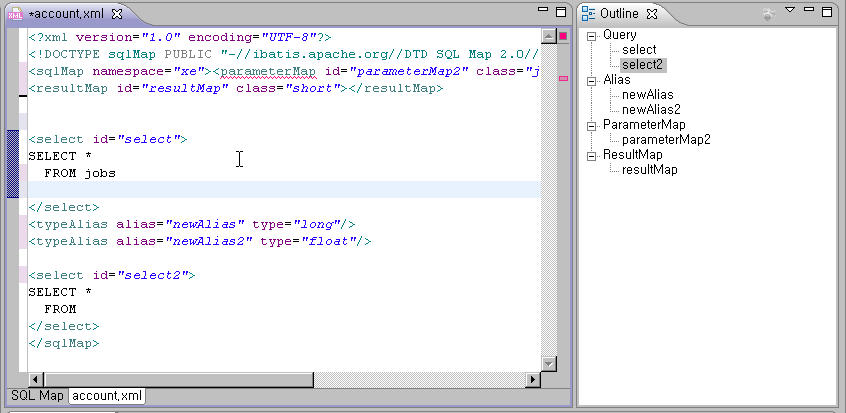Collapse the Alias tree node
The height and width of the screenshot is (413, 846).
[592, 80]
